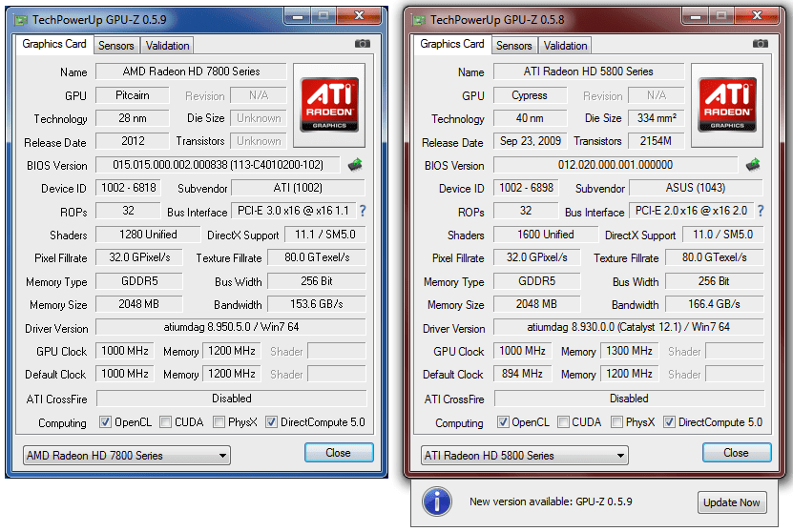Click the PCI-E 2.0 x16 @ x16 2.0 value
The image size is (793, 532).
tap(691, 211)
